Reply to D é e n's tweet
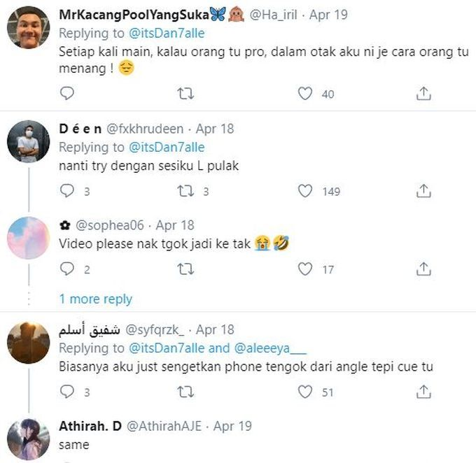The image size is (476, 463). click(66, 191)
